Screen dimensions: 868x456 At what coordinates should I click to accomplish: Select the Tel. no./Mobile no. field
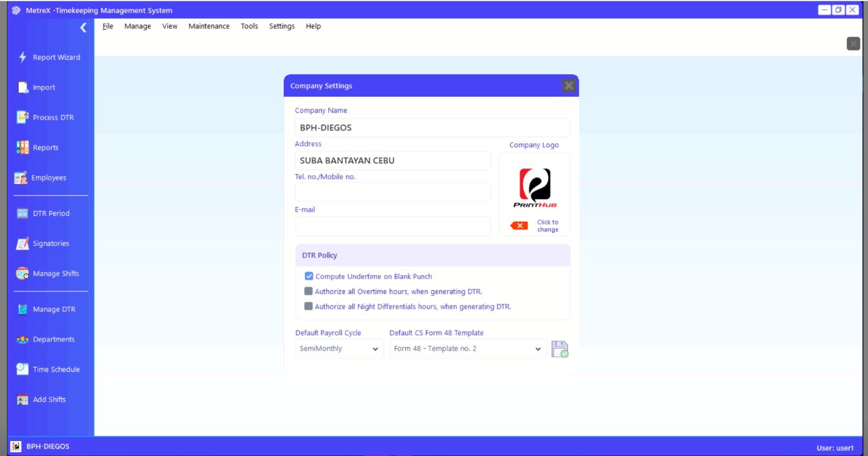(x=393, y=192)
